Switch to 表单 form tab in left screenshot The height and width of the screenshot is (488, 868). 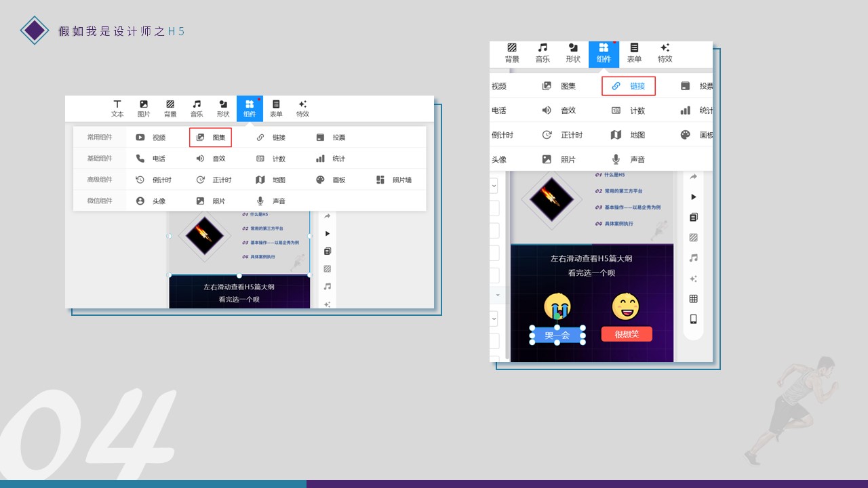[276, 108]
